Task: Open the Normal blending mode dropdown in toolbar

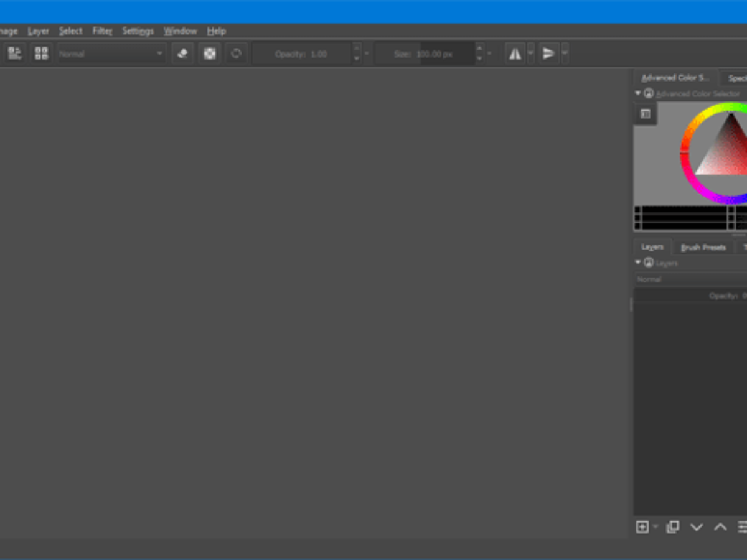Action: click(x=111, y=54)
